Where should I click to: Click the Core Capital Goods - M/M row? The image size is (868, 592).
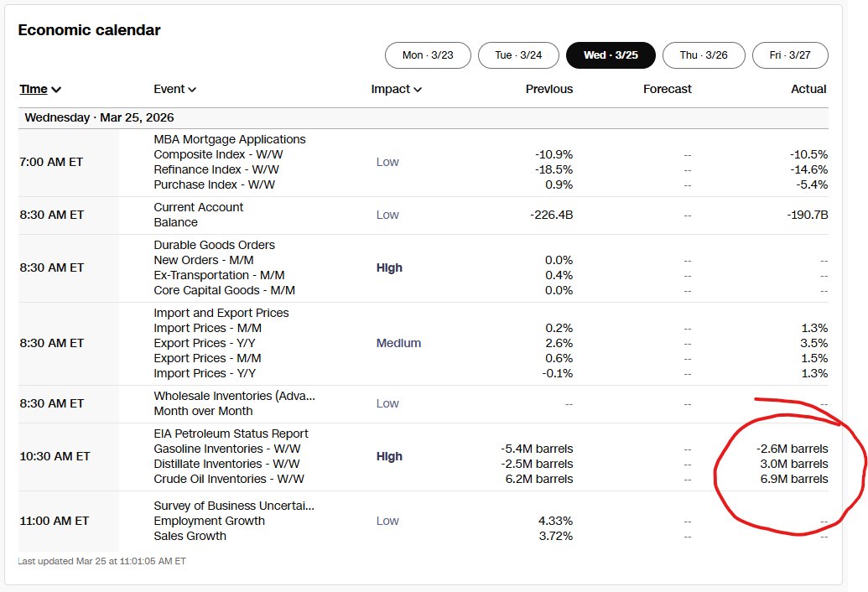(x=224, y=290)
